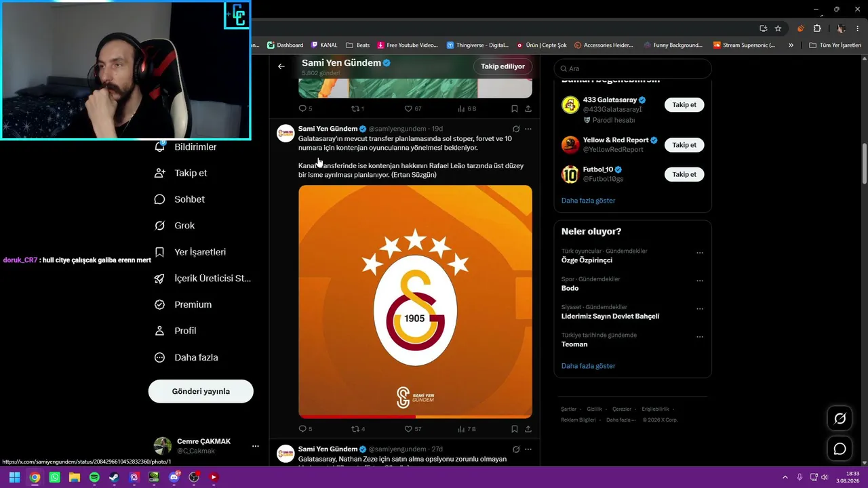Open İçerik Üreticisi Stüdyosu in the sidebar
Viewport: 868px width, 488px height.
[203, 279]
